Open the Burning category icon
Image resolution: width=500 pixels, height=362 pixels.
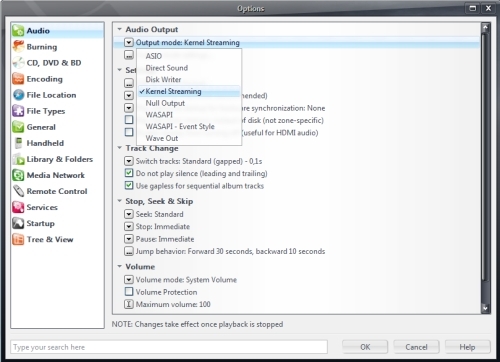pos(18,47)
